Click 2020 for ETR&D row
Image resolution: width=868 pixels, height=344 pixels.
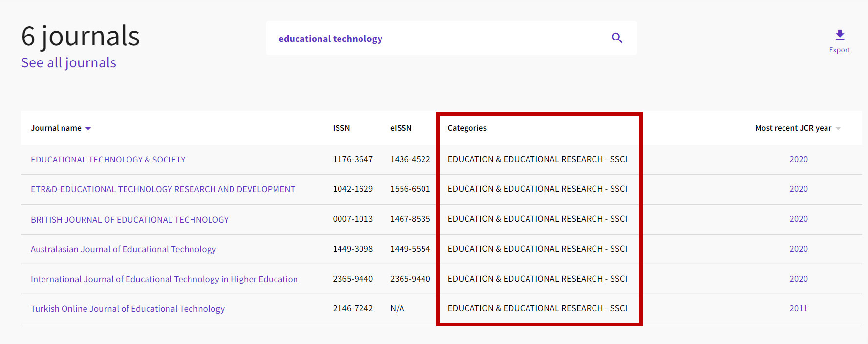799,189
